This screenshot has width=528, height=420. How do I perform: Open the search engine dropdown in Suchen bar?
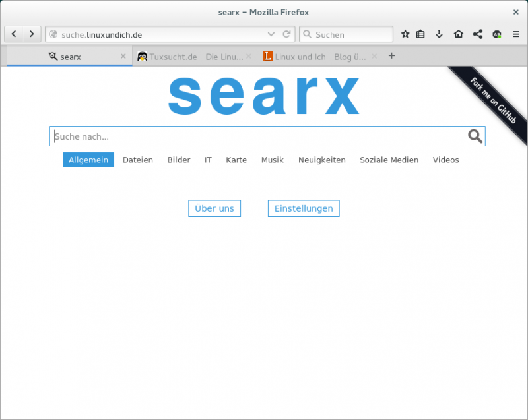[308, 34]
